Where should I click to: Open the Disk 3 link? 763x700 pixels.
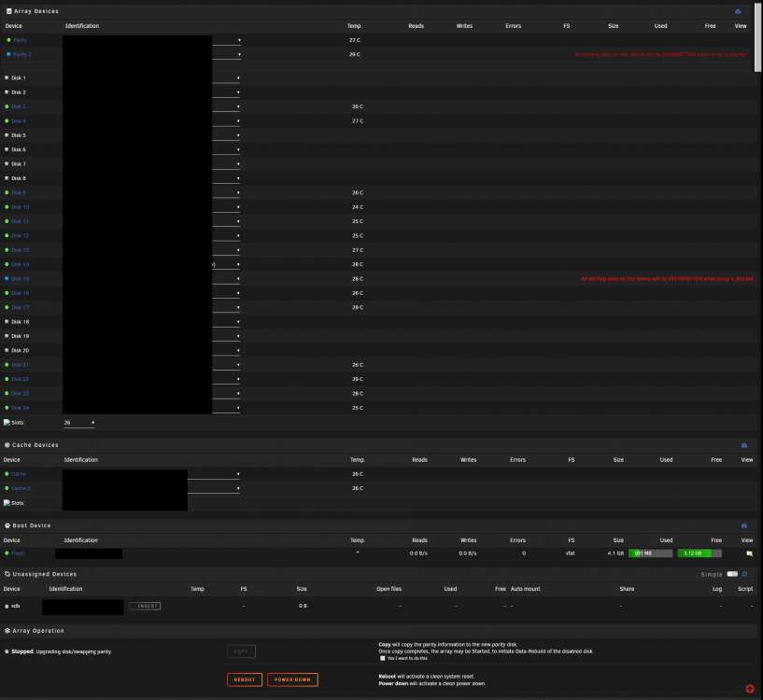(x=19, y=106)
